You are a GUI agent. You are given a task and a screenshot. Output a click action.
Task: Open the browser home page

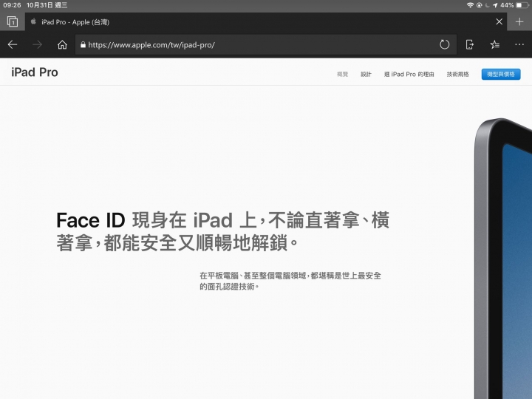62,44
